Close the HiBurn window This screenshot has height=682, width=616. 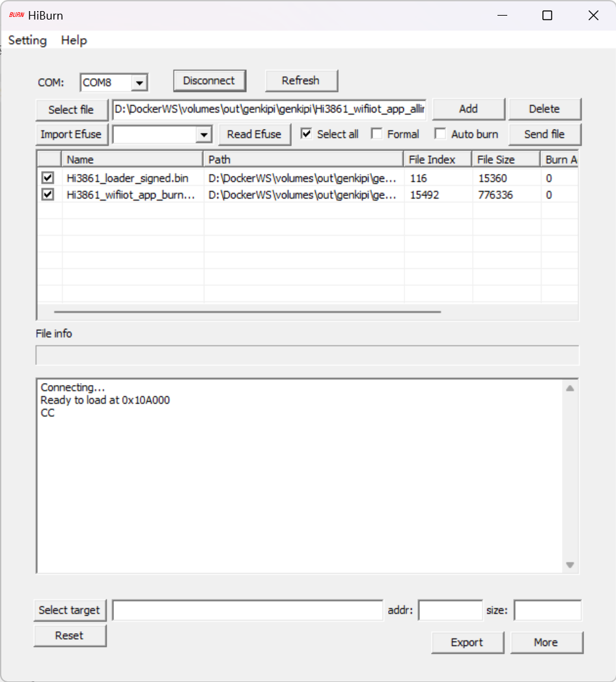[593, 16]
